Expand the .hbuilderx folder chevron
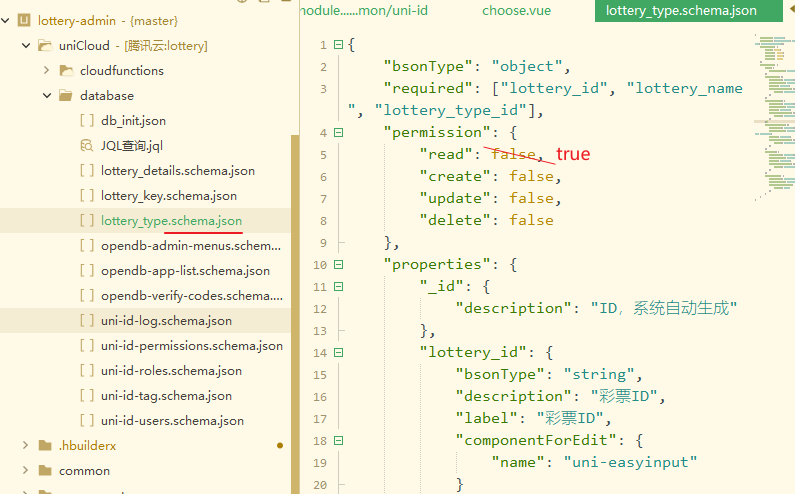Viewport: 795px width, 494px height. point(25,445)
